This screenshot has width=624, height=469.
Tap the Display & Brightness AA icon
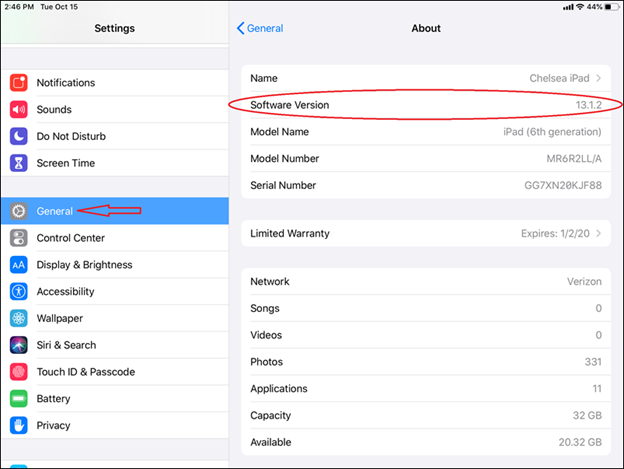tap(19, 265)
